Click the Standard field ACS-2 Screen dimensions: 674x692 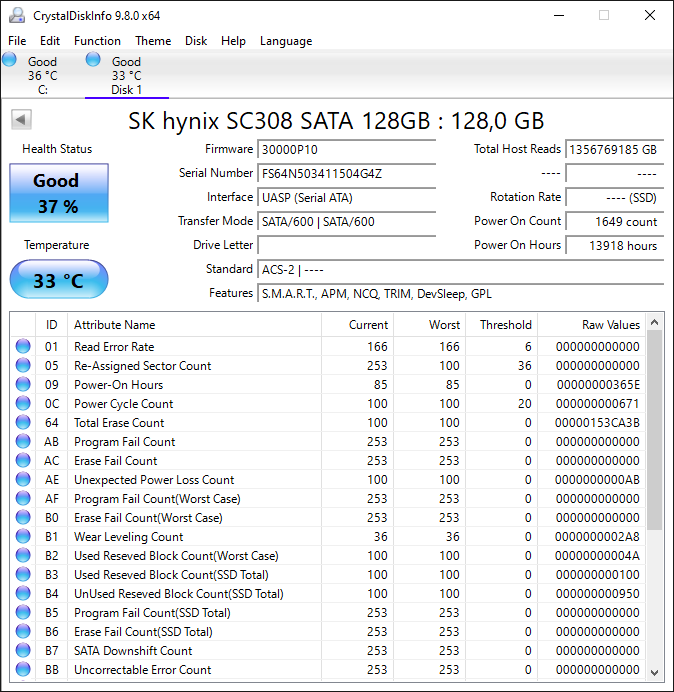click(460, 269)
